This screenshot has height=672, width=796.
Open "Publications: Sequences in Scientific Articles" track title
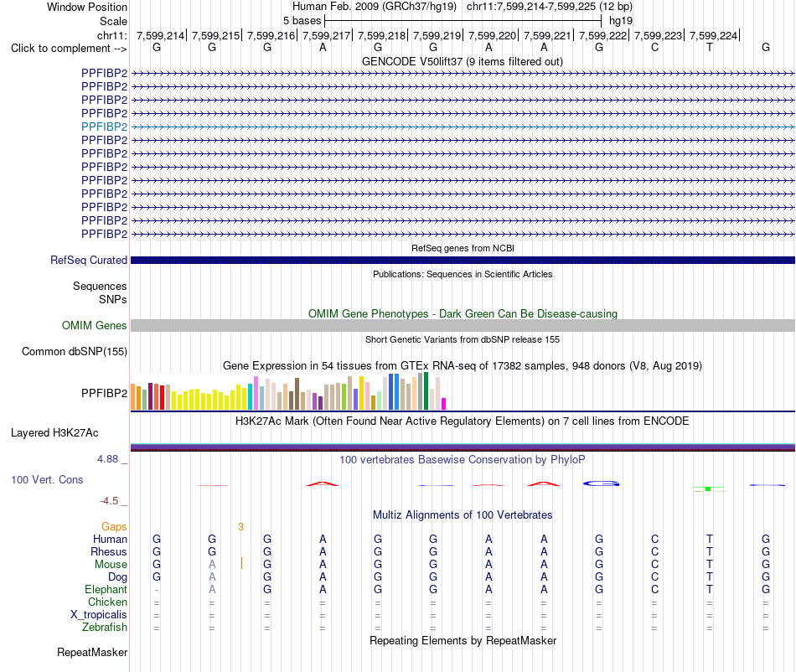[x=463, y=274]
